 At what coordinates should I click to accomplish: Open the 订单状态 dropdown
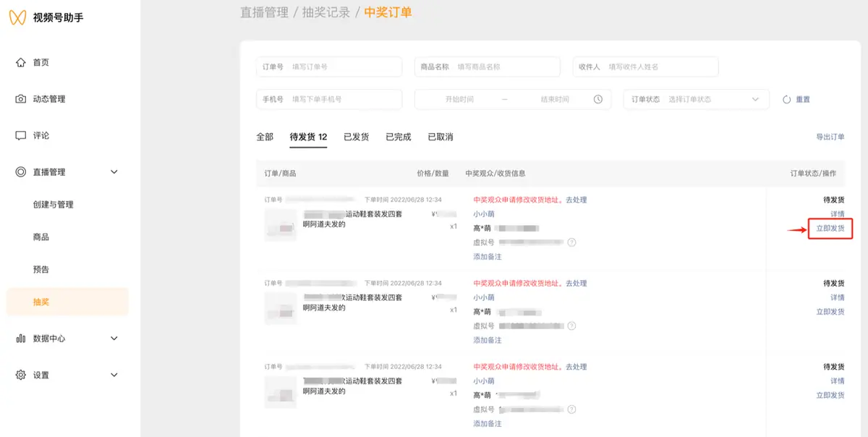coord(696,99)
